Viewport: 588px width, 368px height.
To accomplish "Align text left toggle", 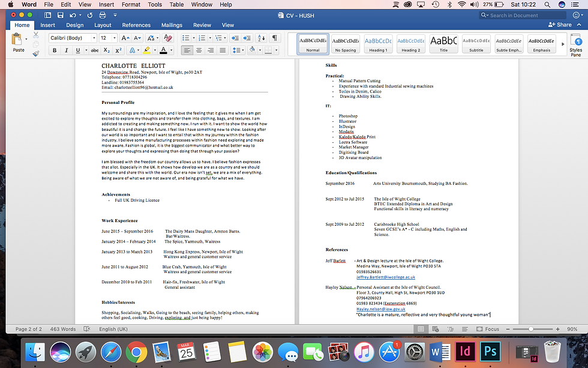I will point(187,50).
